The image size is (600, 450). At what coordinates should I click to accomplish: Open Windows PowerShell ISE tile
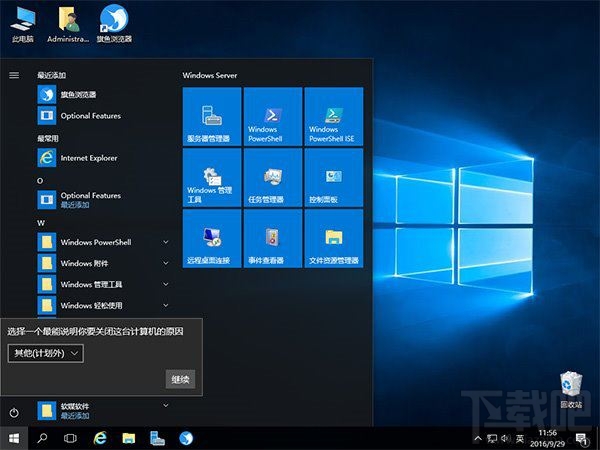click(x=334, y=116)
